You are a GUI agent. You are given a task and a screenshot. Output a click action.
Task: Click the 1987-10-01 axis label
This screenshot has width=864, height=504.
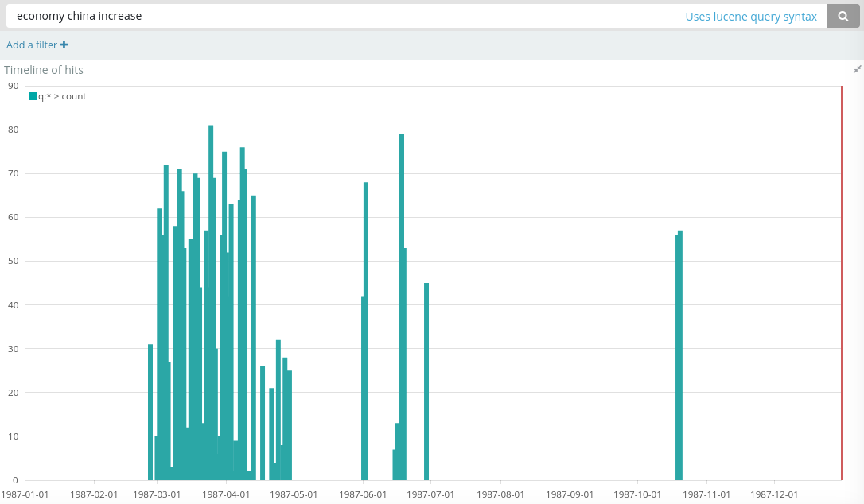637,494
